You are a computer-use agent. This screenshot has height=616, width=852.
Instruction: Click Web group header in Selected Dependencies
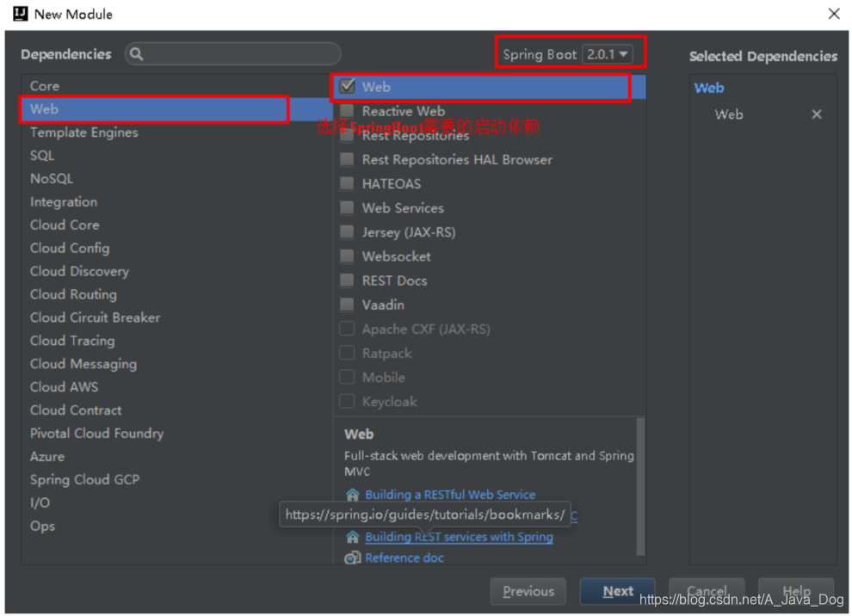[709, 88]
